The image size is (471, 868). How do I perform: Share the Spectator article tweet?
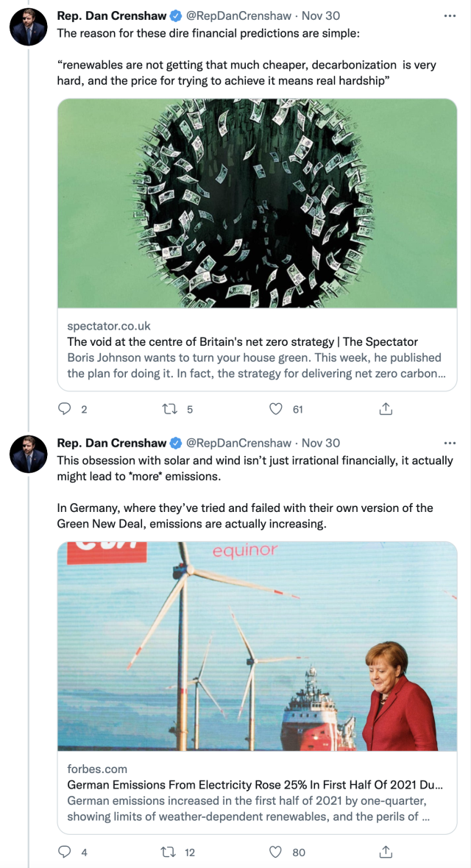click(385, 409)
